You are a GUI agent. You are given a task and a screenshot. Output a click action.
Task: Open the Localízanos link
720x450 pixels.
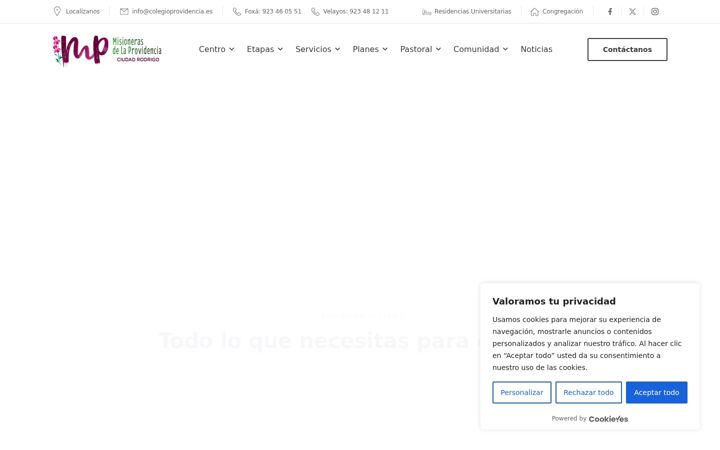[x=83, y=11]
